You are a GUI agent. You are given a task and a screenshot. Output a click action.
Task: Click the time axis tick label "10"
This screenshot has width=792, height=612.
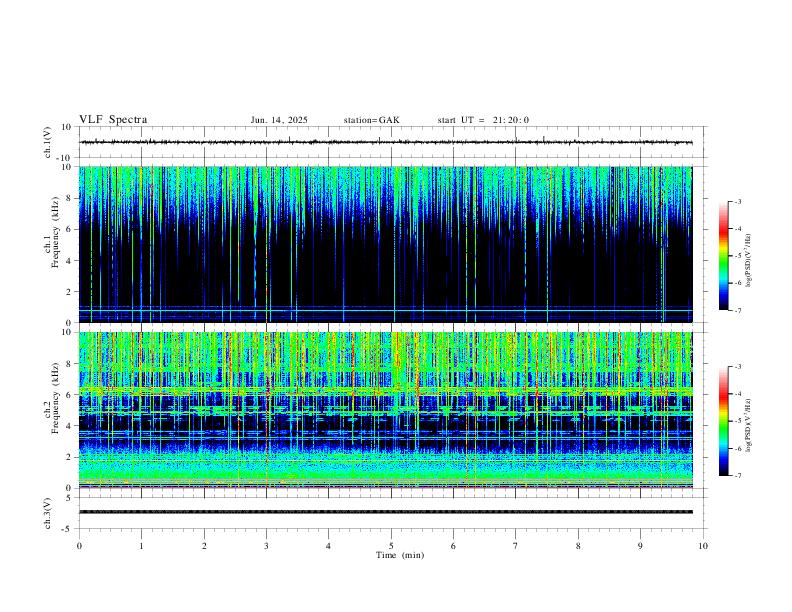703,546
